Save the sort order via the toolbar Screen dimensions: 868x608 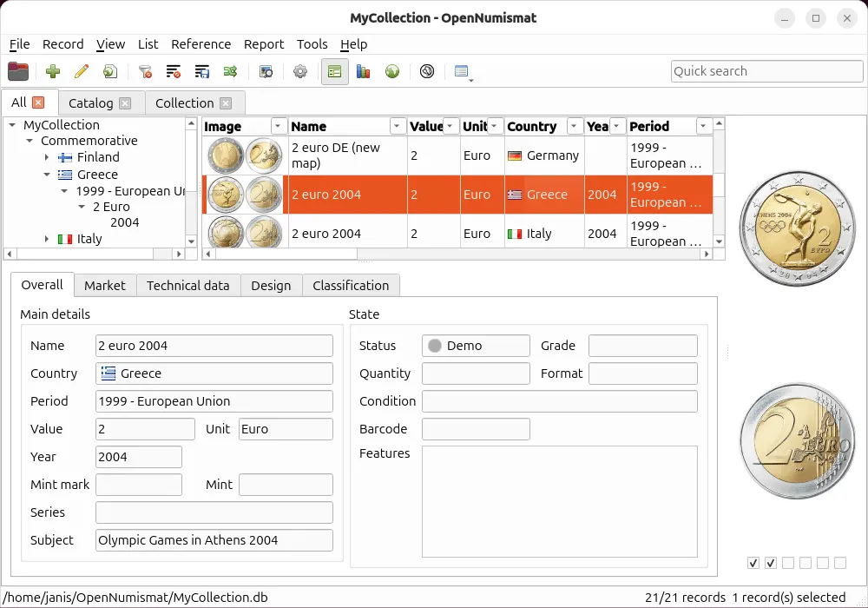coord(202,71)
